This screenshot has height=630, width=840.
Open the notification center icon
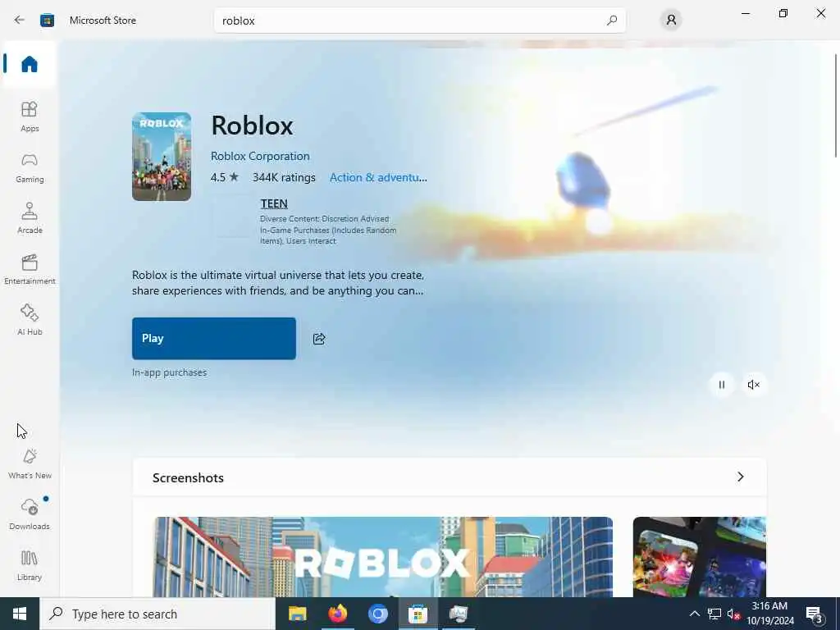click(814, 614)
